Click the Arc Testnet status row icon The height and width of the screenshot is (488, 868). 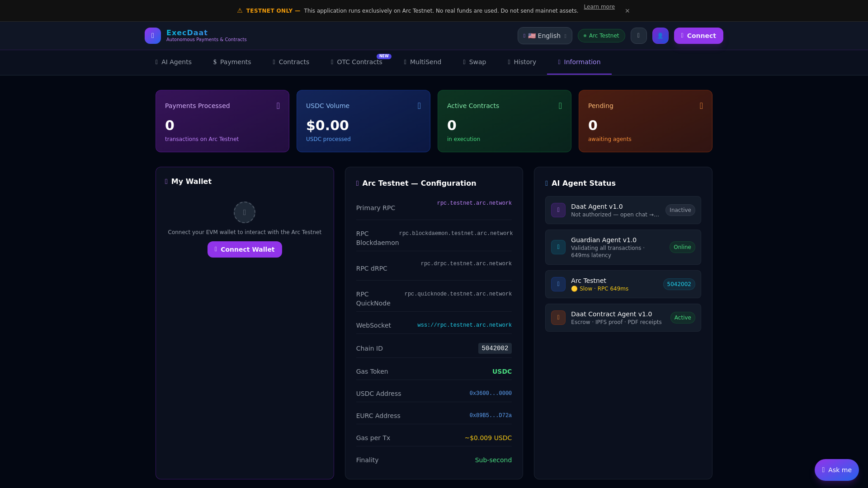tap(558, 284)
